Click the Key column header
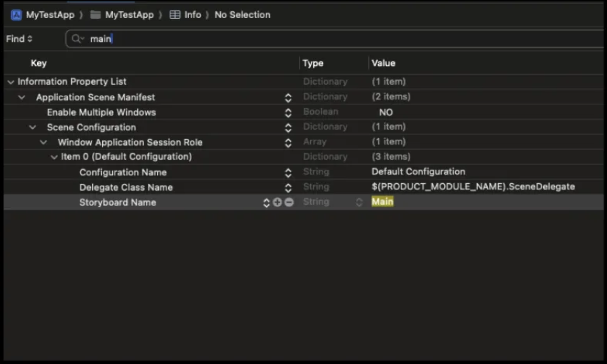 (x=39, y=63)
